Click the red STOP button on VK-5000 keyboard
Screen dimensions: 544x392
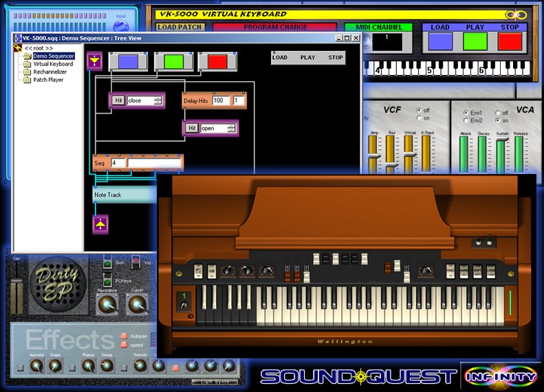click(x=510, y=42)
